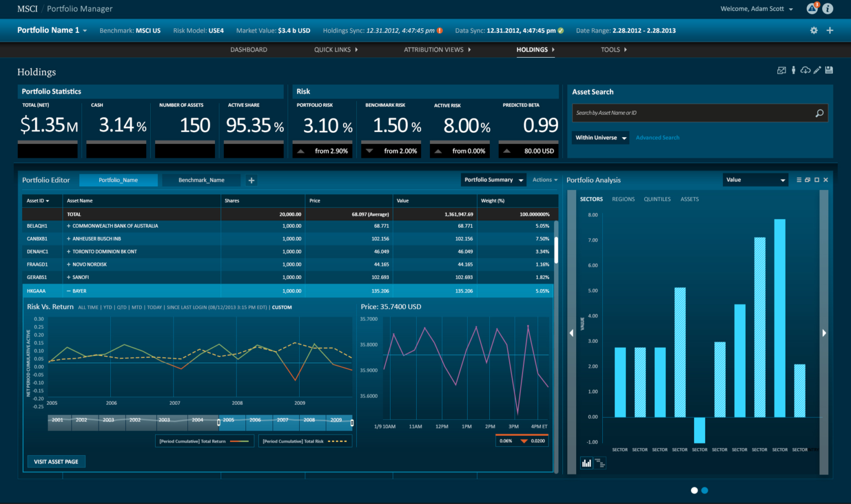Select the CUSTOM range option
This screenshot has width=851, height=504.
point(282,307)
